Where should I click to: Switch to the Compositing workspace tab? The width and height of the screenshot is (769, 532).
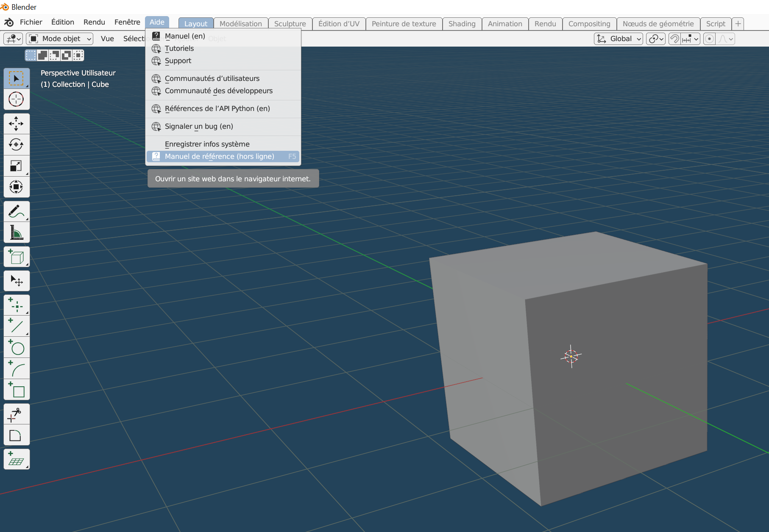589,24
